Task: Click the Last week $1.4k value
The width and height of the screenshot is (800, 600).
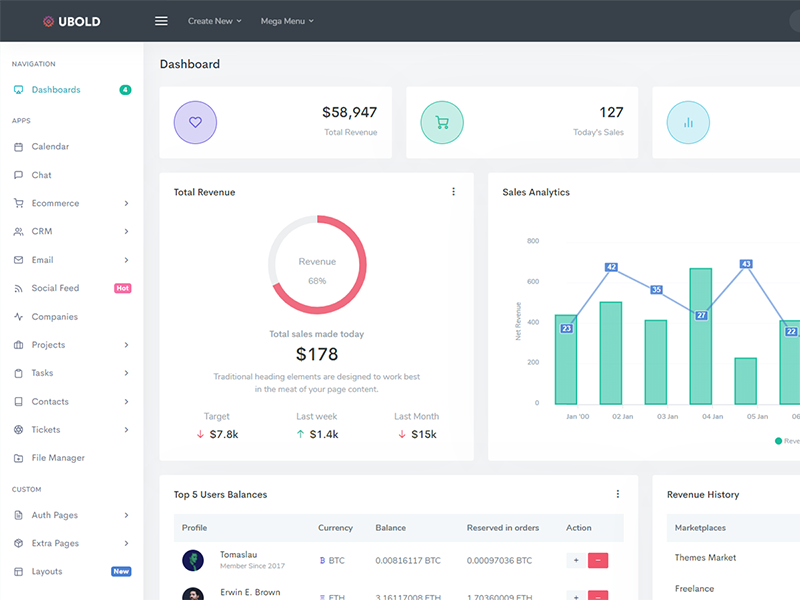Action: 323,434
